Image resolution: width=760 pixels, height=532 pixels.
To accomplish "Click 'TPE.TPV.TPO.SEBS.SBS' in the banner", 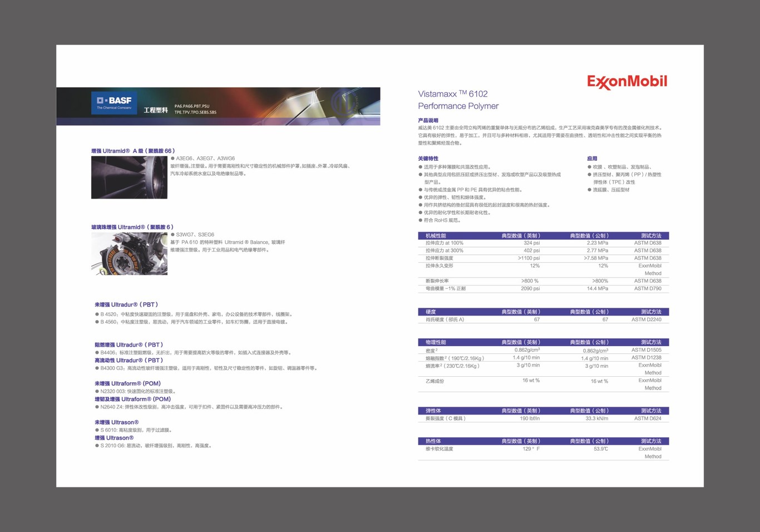I will click(x=195, y=112).
